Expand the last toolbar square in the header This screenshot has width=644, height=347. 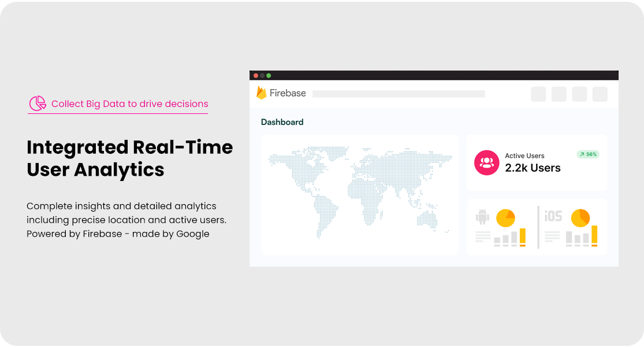600,94
